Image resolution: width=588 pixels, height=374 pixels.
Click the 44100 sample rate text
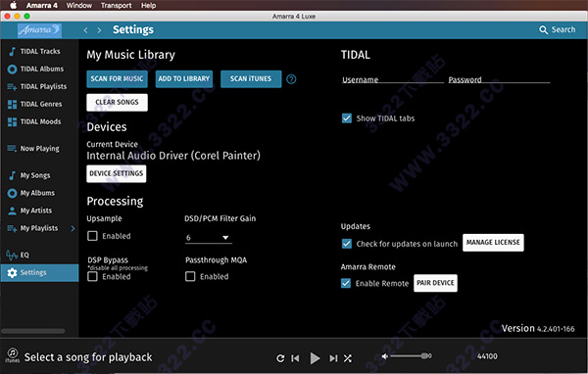tap(487, 356)
